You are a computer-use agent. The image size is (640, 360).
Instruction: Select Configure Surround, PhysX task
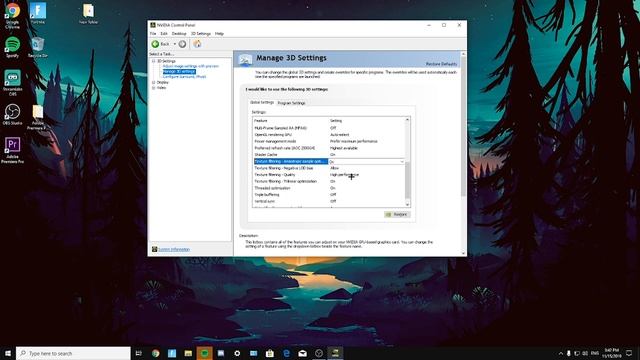coord(184,77)
